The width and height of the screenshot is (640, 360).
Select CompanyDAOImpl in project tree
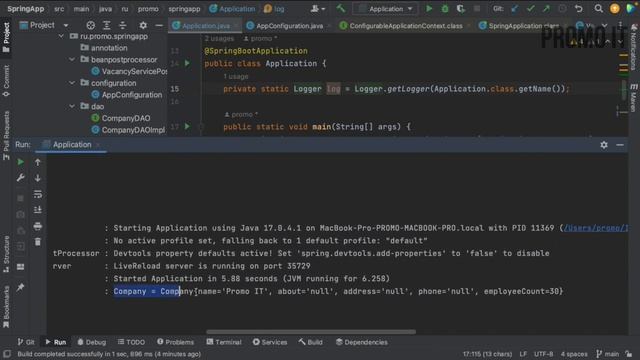[133, 130]
